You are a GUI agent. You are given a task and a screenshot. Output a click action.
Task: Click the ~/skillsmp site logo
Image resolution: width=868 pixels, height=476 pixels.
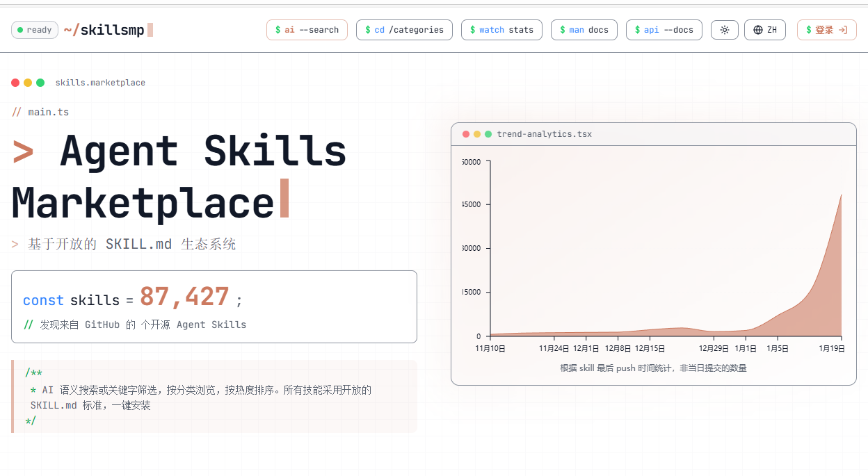point(104,30)
